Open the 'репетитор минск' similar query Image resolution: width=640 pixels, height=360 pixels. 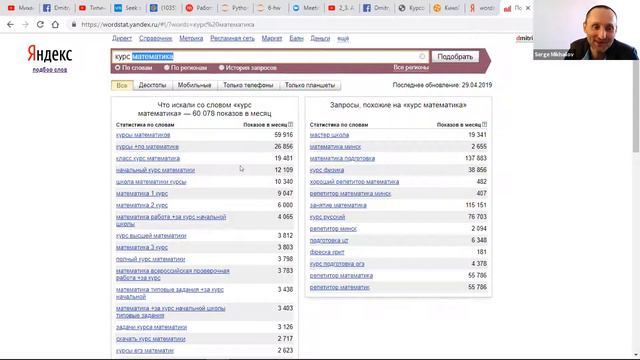tap(333, 229)
